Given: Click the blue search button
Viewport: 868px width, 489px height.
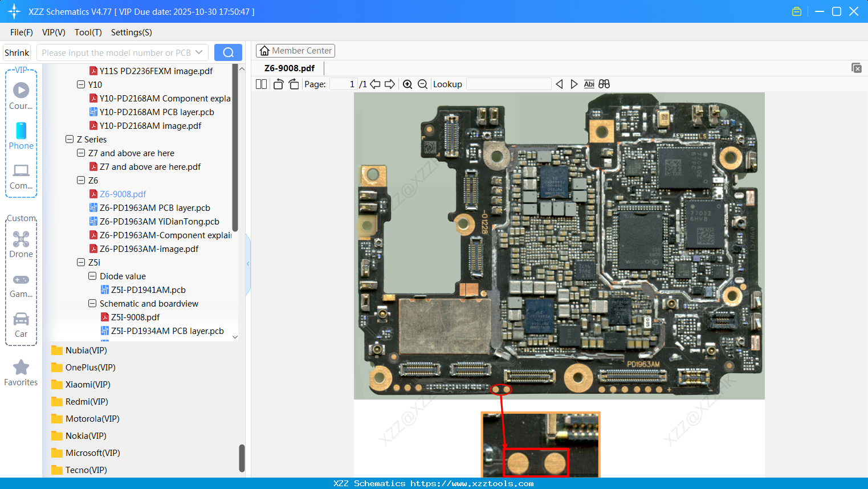Looking at the screenshot, I should click(x=228, y=52).
